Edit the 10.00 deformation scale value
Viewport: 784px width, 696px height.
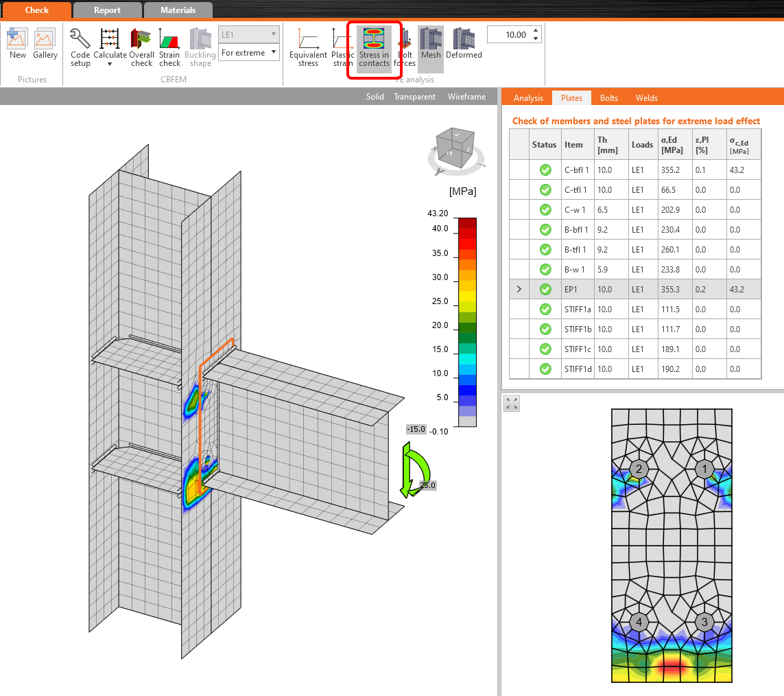point(511,34)
